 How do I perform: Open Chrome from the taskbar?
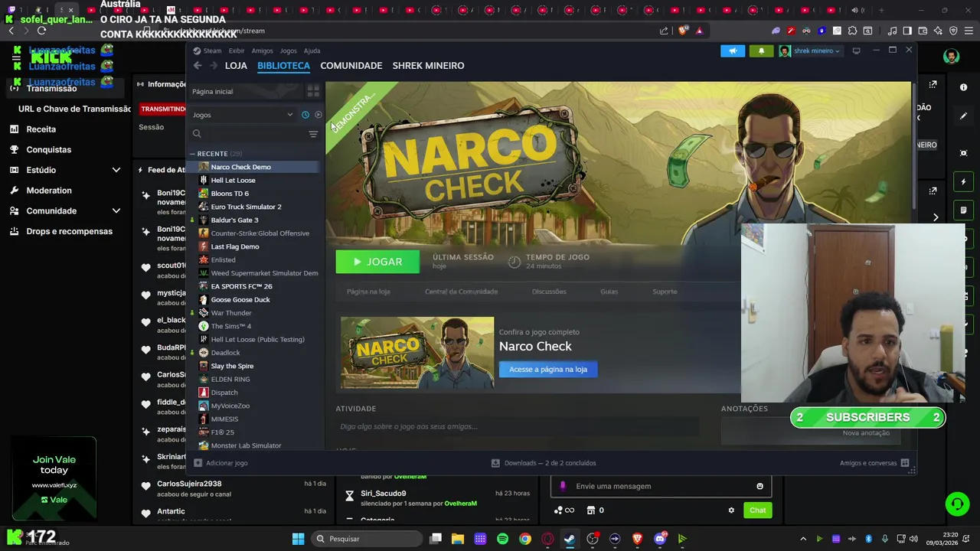click(524, 539)
